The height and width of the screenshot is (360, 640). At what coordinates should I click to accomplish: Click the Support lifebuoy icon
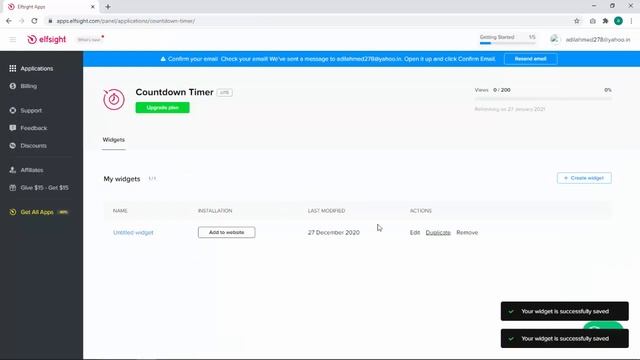13,111
